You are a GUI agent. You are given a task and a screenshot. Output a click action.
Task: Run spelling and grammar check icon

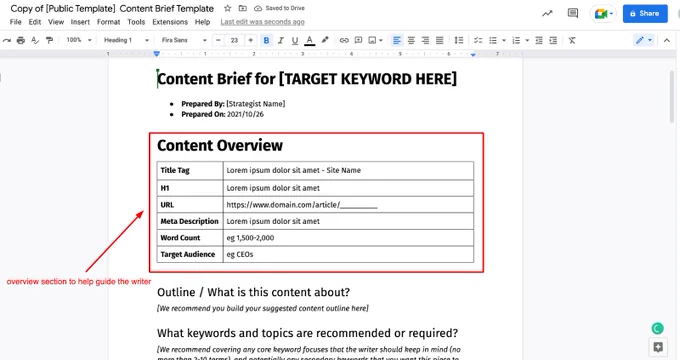35,40
